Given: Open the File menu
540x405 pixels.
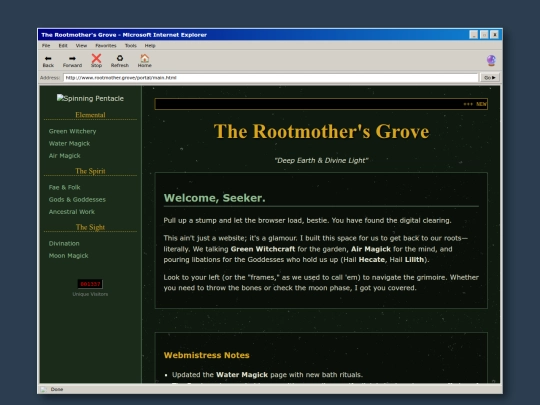Looking at the screenshot, I should pos(46,45).
